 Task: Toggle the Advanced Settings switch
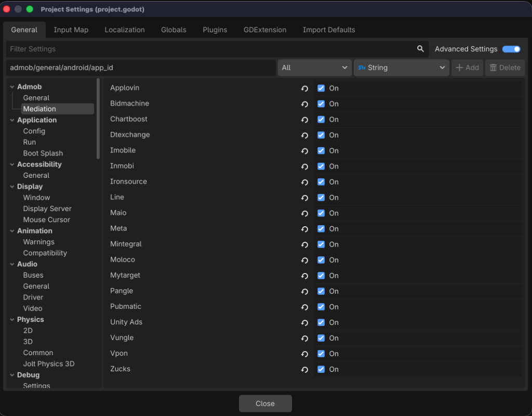[x=511, y=49]
